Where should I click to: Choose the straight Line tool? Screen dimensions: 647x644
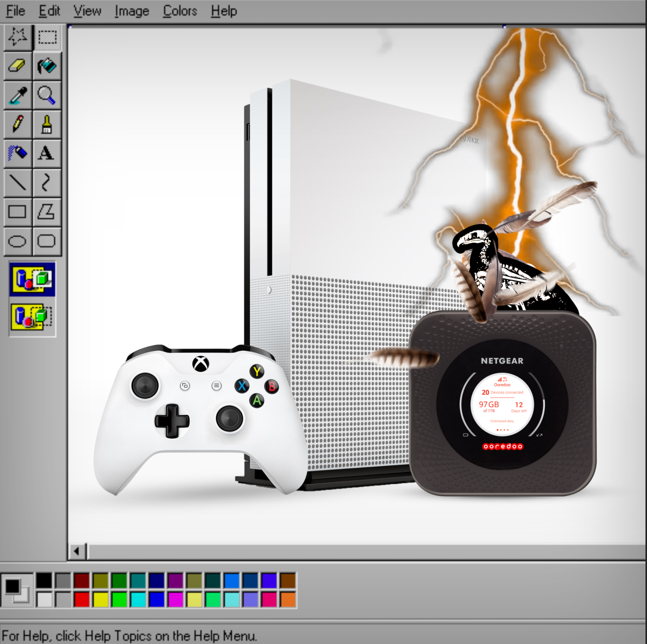click(18, 183)
